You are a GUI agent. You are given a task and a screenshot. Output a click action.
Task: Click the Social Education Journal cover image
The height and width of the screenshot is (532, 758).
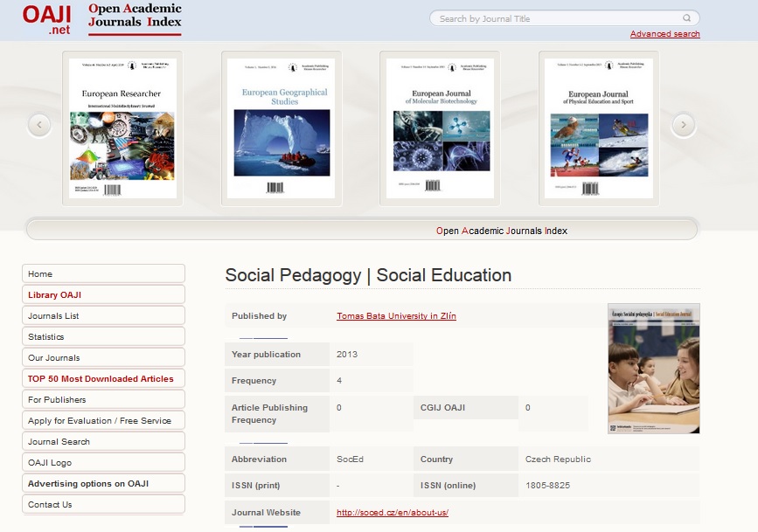coord(654,368)
